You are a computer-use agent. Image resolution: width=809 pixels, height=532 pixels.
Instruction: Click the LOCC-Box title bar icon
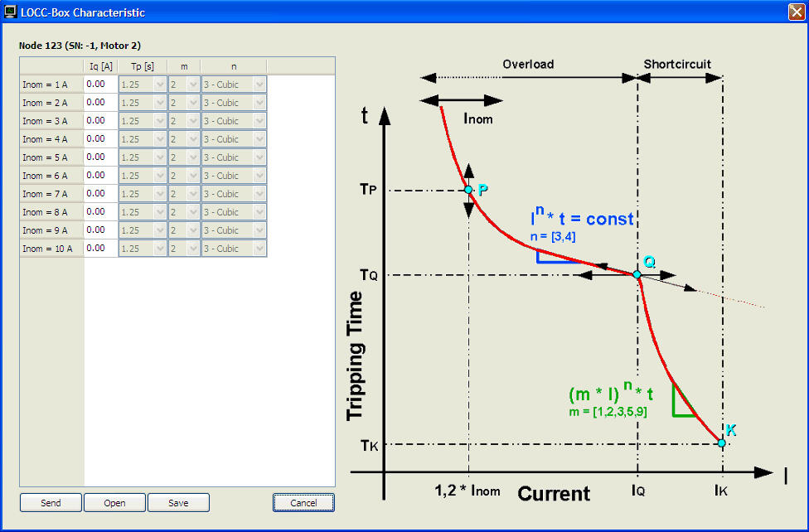11,12
